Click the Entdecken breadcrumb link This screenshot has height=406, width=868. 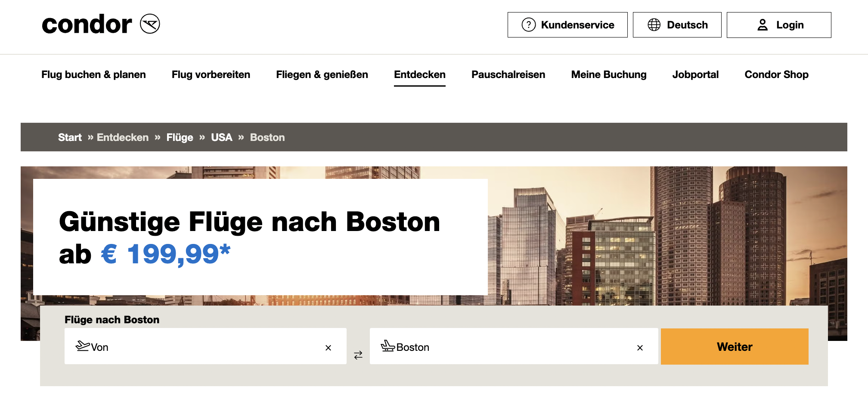click(x=123, y=137)
